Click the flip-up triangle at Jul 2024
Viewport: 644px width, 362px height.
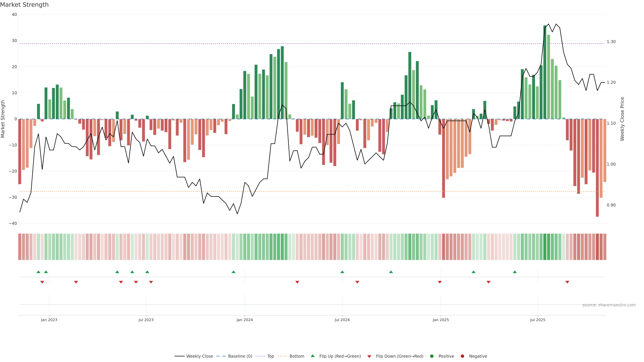[x=342, y=272]
